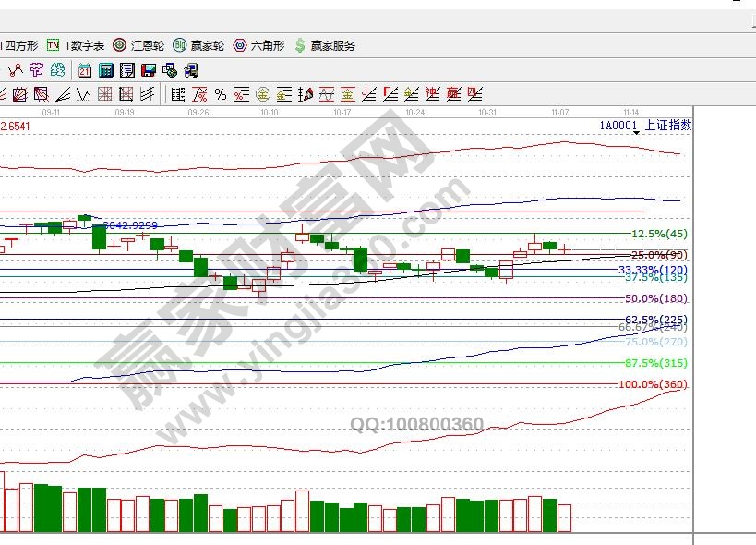Screen dimensions: 756x545
Task: Click the black dropdown arrow under 1A0001
Action: tap(636, 134)
